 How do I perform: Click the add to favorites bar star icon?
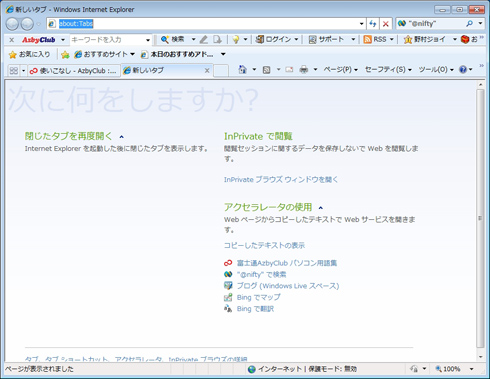65,54
